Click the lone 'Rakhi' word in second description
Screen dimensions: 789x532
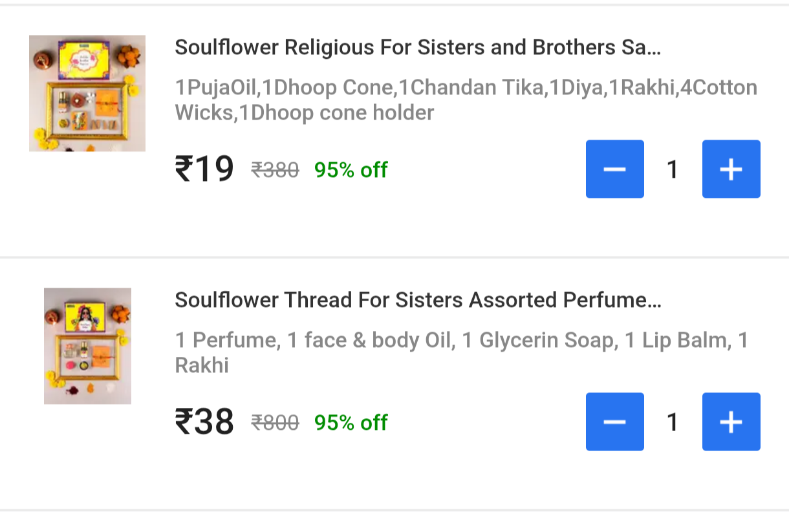[202, 365]
